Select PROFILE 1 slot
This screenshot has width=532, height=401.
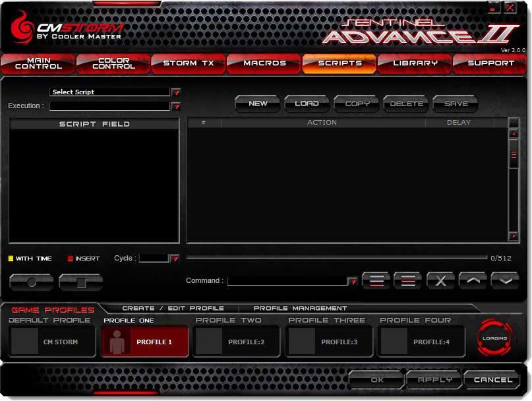point(145,341)
